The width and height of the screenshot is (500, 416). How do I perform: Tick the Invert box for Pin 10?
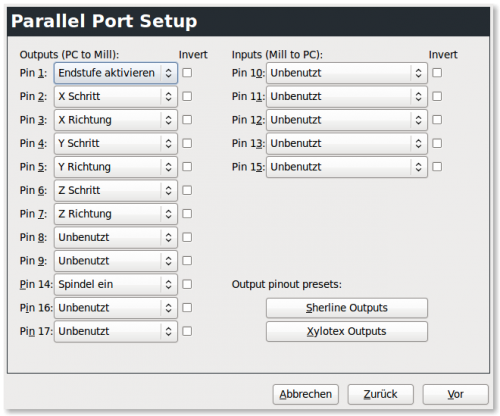(437, 73)
